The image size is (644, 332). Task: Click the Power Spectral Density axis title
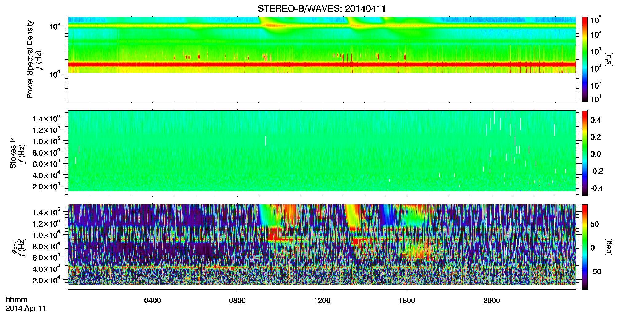[x=30, y=59]
